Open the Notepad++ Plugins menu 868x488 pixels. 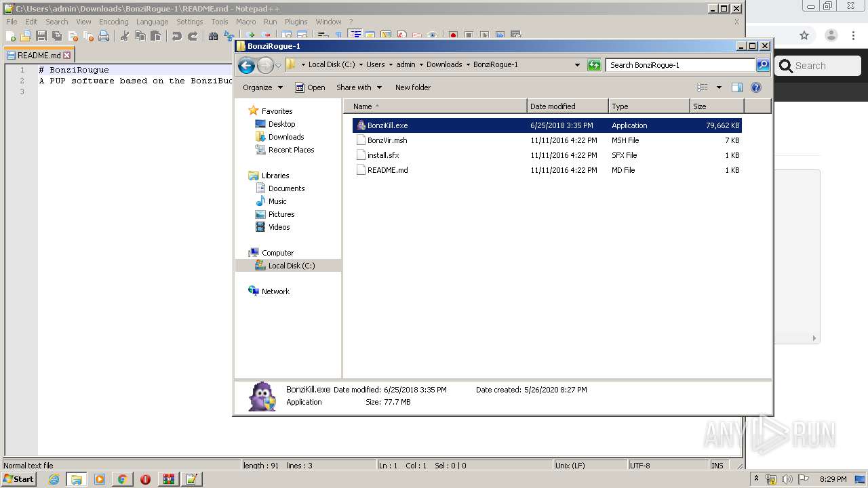click(x=296, y=22)
